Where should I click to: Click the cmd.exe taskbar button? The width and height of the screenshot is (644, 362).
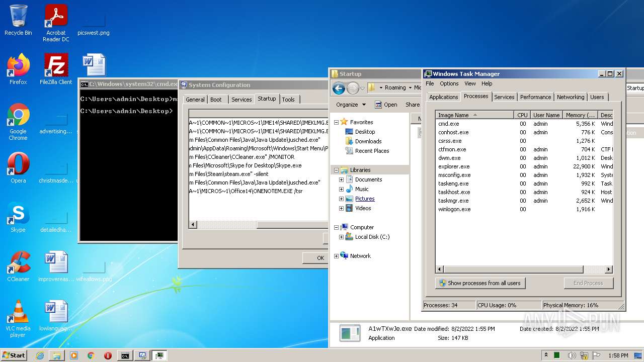[x=125, y=355]
